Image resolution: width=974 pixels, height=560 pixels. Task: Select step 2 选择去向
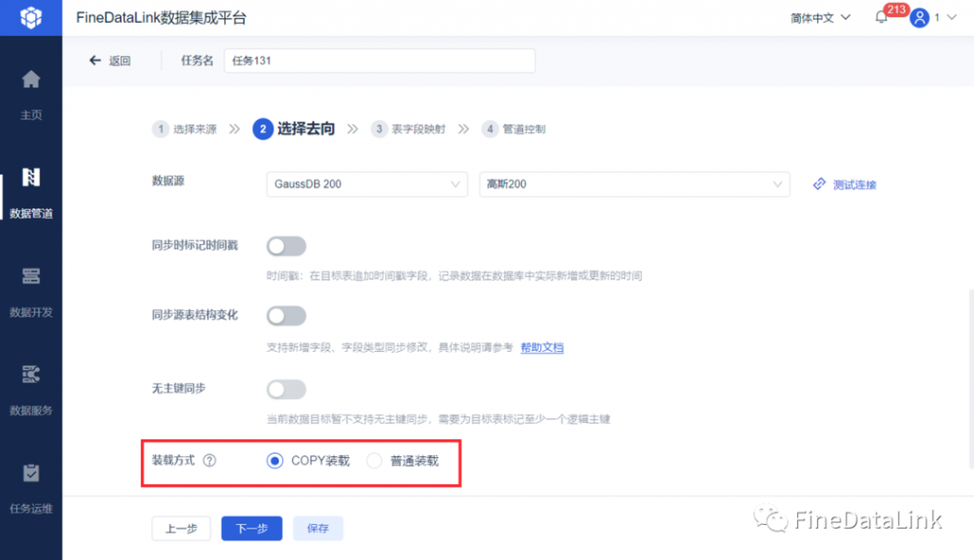(x=294, y=128)
